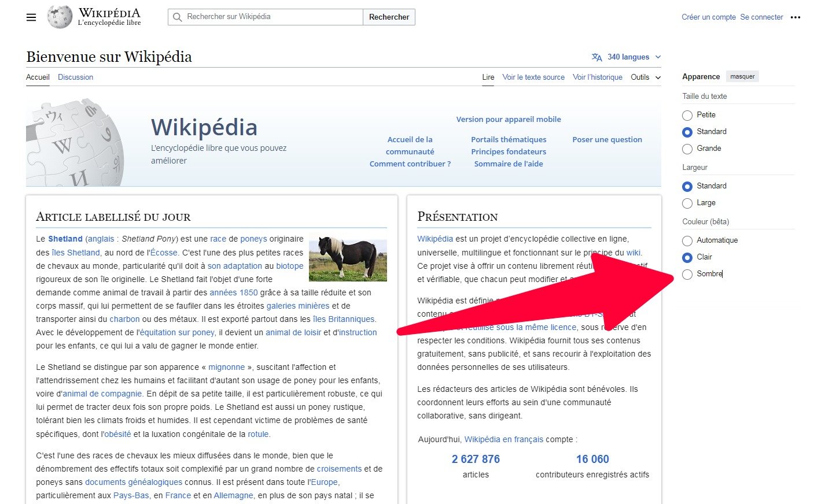Image resolution: width=825 pixels, height=504 pixels.
Task: Enable Large page width
Action: point(687,203)
